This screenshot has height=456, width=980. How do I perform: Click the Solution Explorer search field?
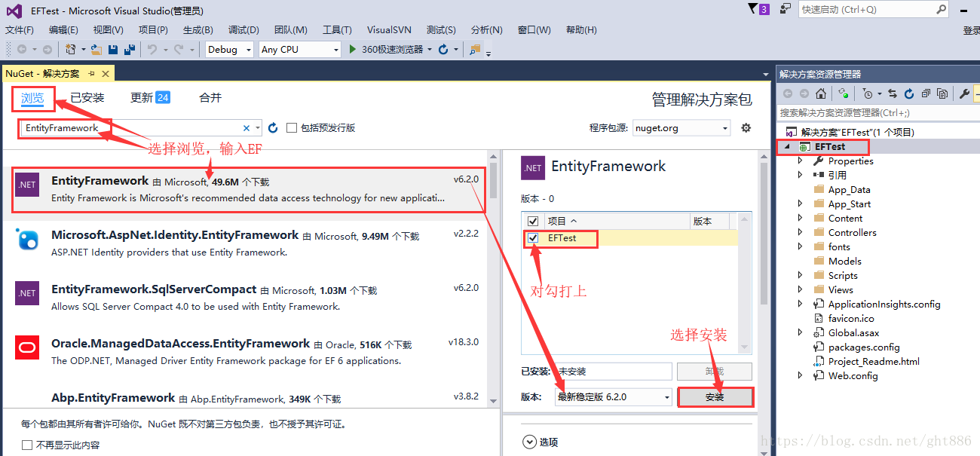[x=878, y=112]
